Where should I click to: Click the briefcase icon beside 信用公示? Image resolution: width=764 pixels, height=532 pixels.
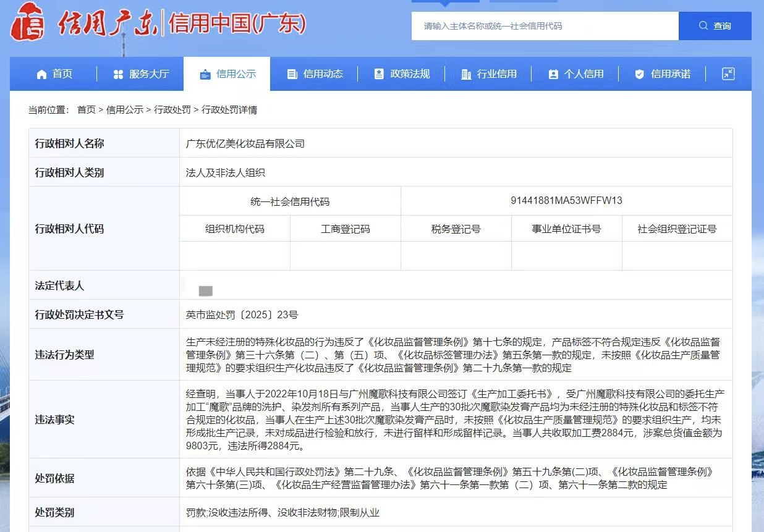click(205, 74)
